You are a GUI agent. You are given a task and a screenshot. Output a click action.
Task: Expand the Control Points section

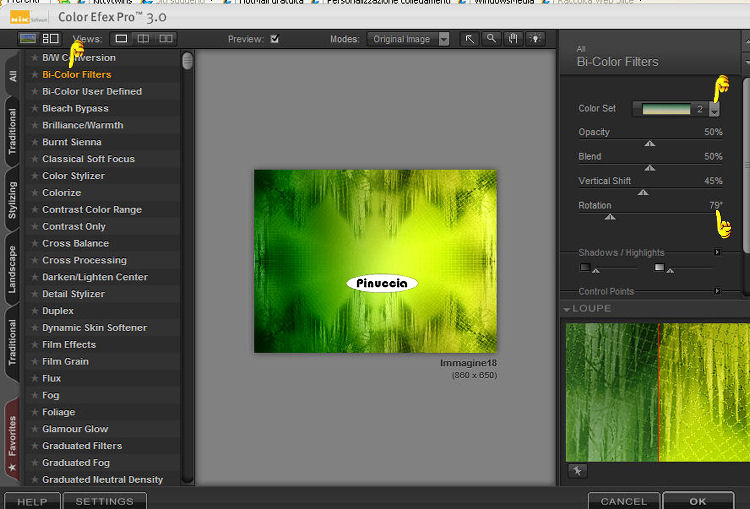[x=717, y=291]
